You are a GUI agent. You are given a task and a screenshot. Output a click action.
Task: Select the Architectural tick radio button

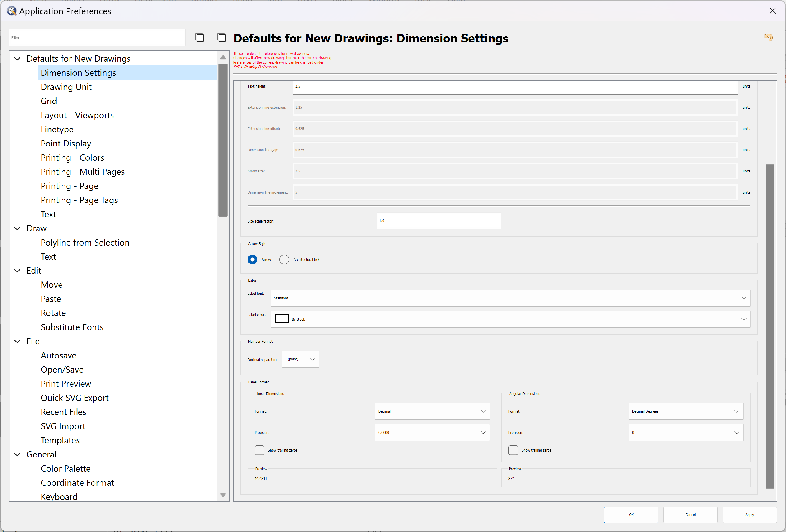coord(284,259)
